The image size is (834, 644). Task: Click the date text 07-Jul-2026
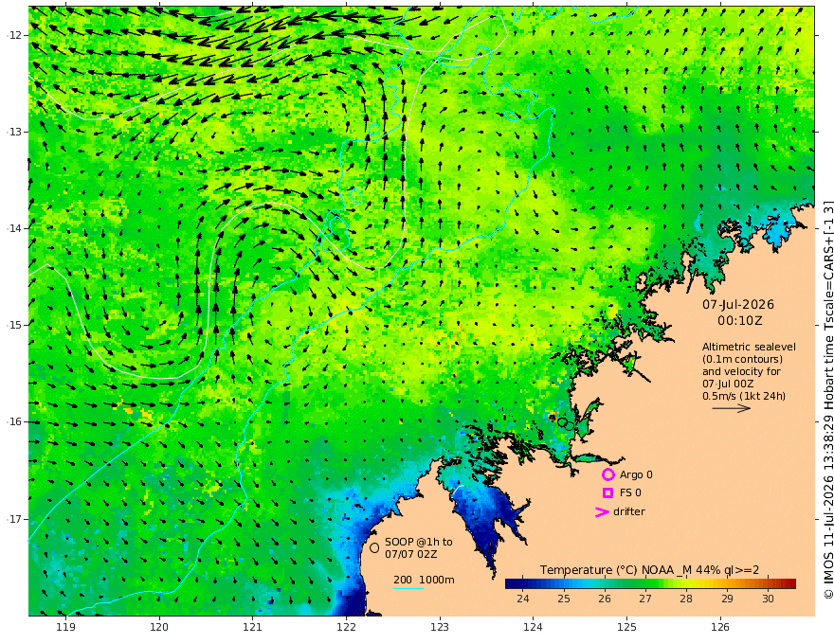point(737,305)
